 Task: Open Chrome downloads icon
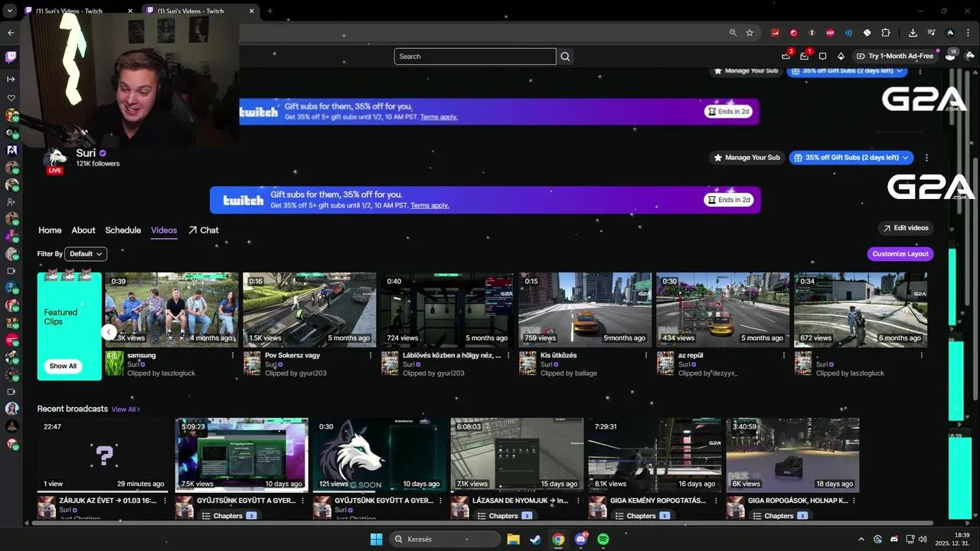[913, 33]
